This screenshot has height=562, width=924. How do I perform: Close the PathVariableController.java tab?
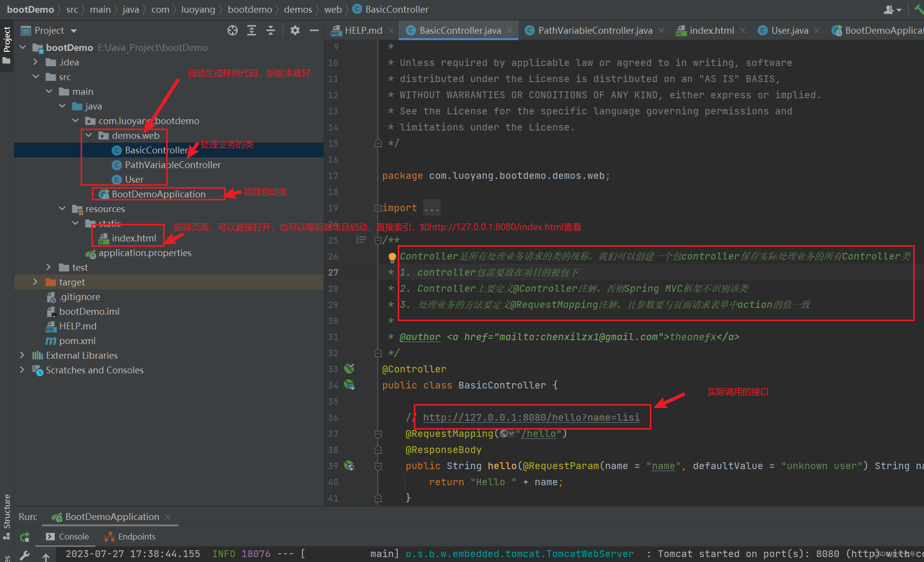pyautogui.click(x=662, y=30)
